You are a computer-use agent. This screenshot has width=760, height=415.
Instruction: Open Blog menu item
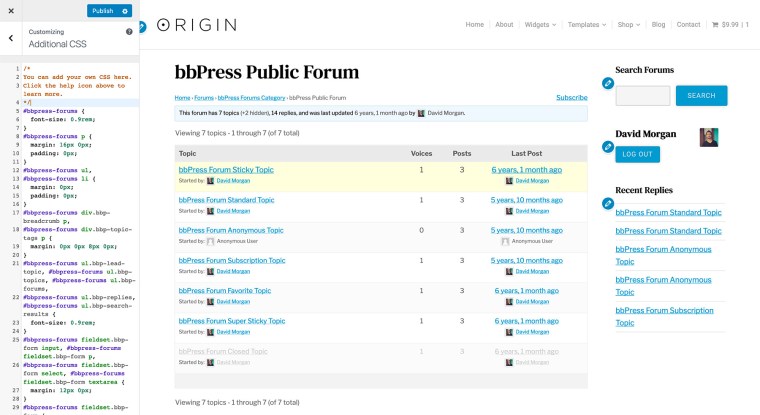(658, 24)
